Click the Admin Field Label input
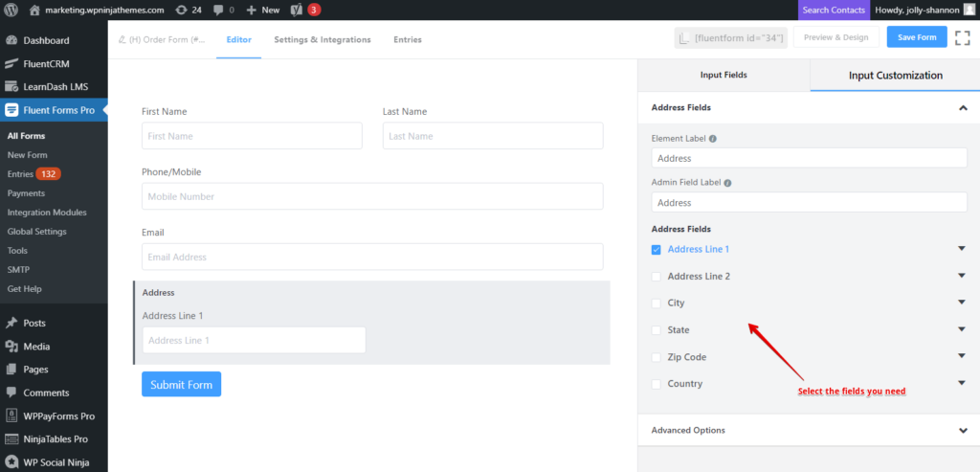Screen dimensions: 980x472 tap(809, 203)
